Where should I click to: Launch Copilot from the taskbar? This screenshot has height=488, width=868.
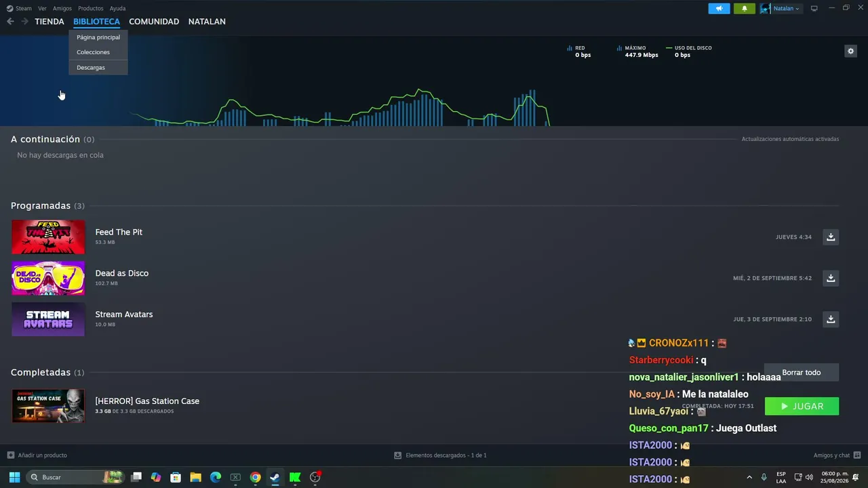(x=156, y=477)
